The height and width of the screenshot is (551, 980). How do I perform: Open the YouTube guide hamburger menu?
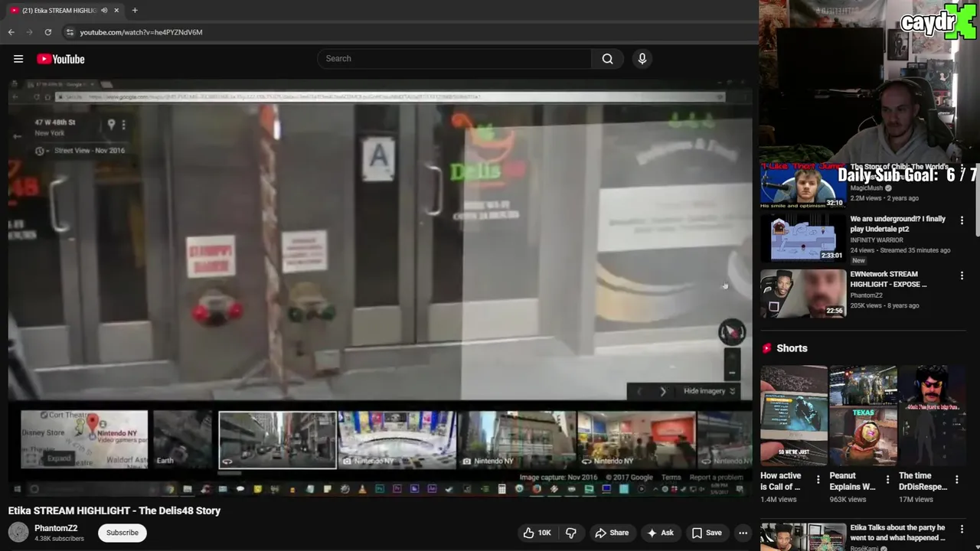click(18, 59)
